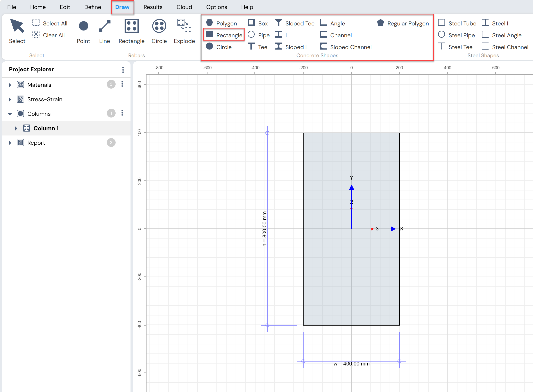Select the Circle rebar pattern tool
The width and height of the screenshot is (533, 392).
pos(159,31)
